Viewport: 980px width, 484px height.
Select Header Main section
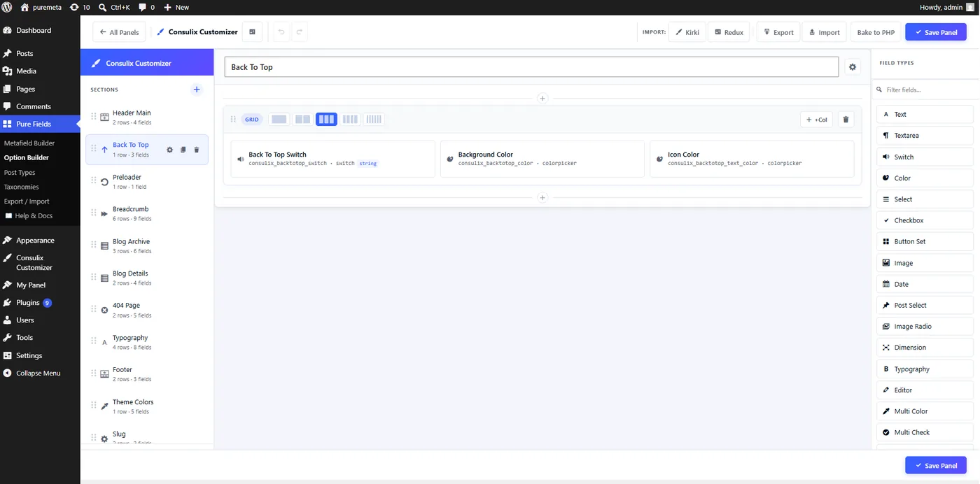[x=147, y=117]
